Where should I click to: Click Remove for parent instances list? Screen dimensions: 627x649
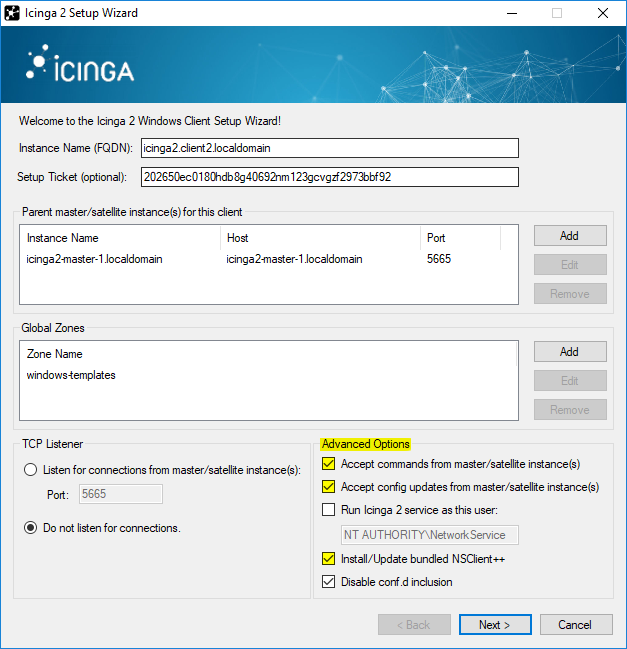point(570,293)
